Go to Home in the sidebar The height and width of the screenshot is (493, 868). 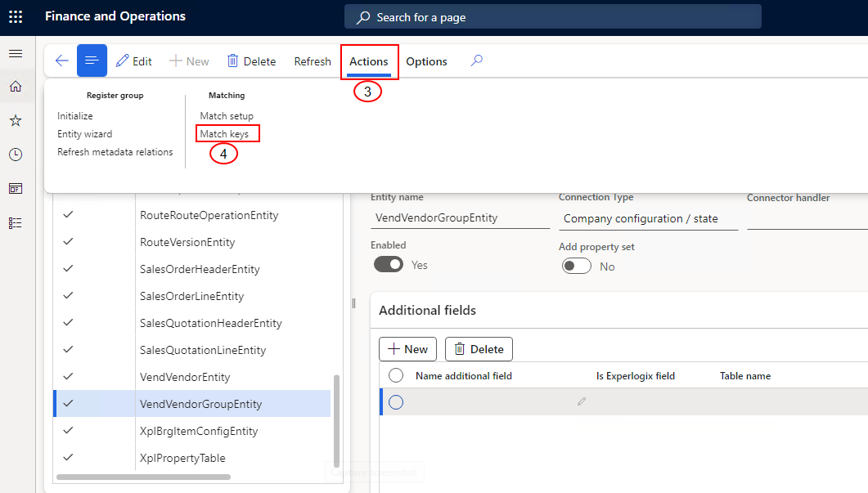coord(16,87)
